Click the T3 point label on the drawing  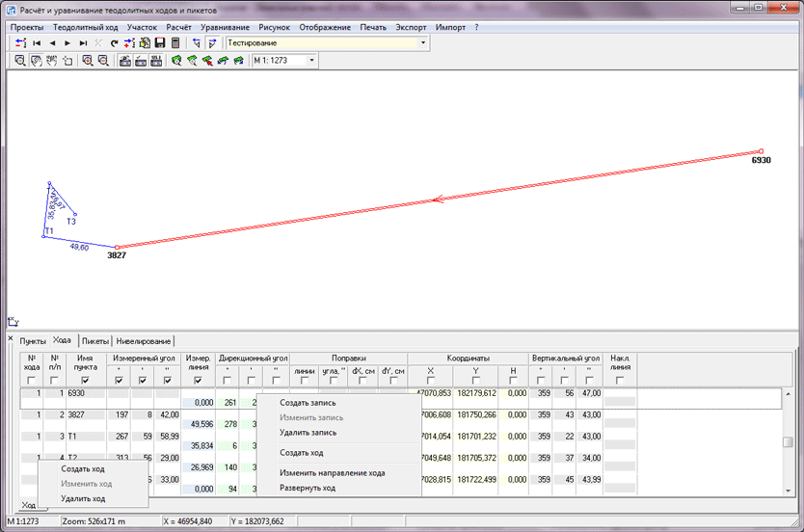(x=71, y=222)
